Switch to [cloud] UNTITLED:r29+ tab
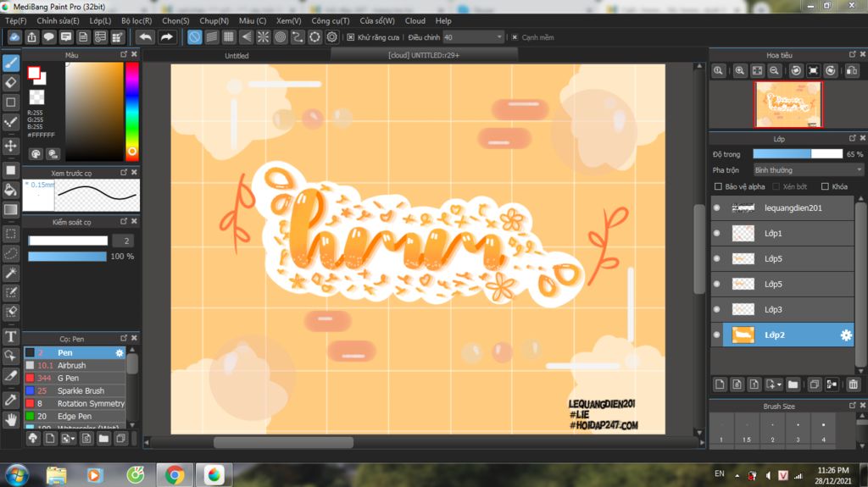 424,55
